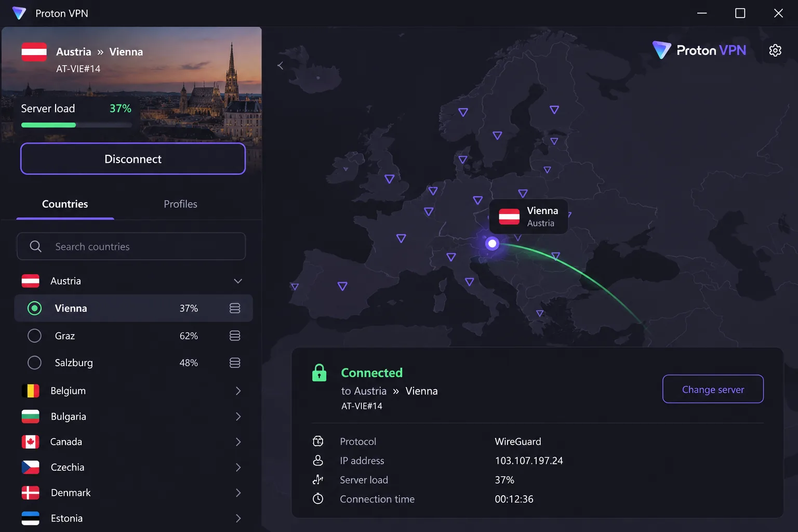This screenshot has width=798, height=532.
Task: Click Denmark flag icon
Action: [31, 493]
